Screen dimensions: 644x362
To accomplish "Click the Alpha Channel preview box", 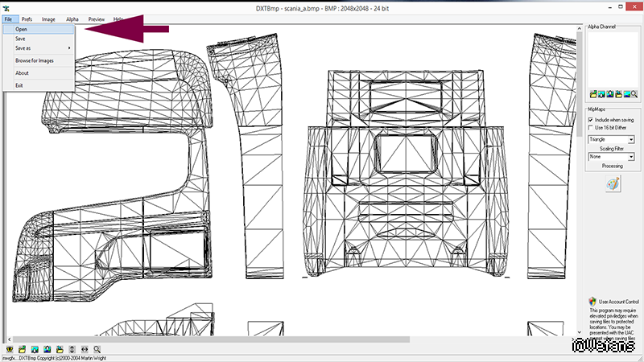I will point(612,60).
